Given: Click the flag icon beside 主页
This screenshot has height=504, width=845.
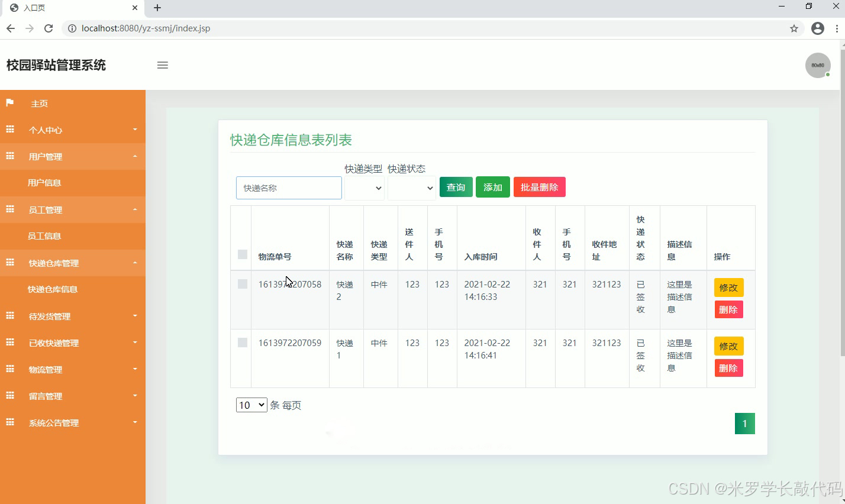Looking at the screenshot, I should coord(9,103).
